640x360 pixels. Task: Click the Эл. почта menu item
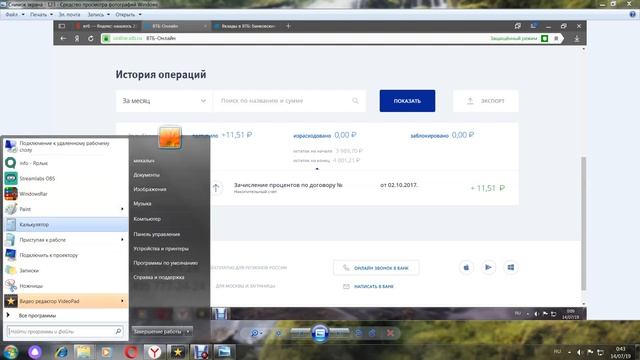(x=69, y=14)
